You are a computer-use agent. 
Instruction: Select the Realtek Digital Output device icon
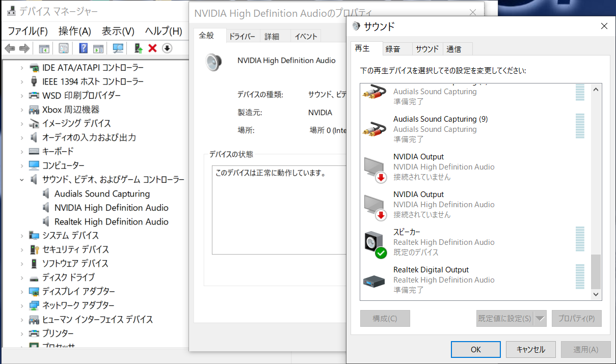(x=374, y=281)
